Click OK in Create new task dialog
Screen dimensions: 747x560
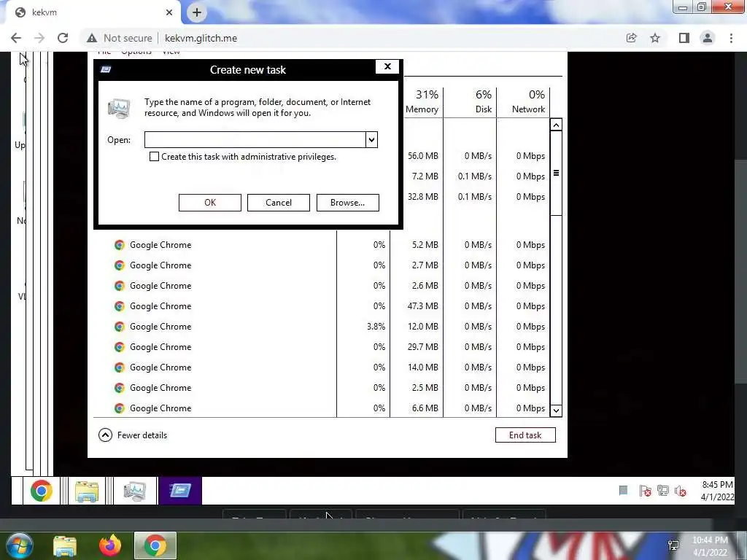[209, 203]
